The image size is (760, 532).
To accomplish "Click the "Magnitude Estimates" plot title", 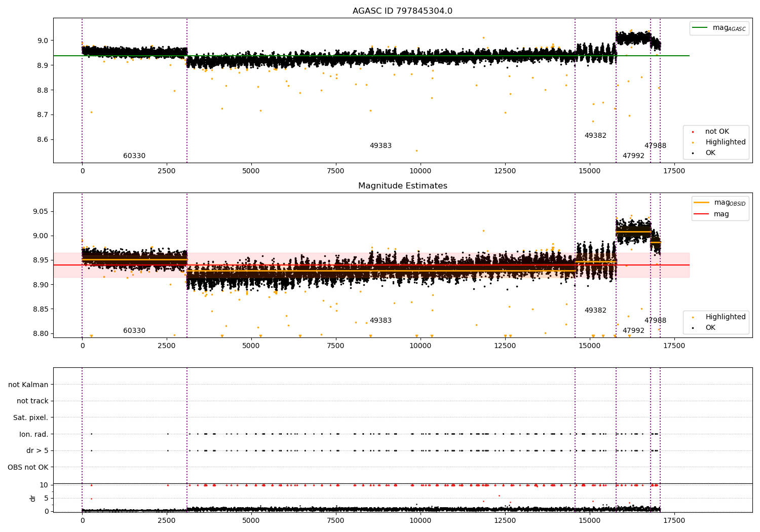I will click(x=402, y=186).
